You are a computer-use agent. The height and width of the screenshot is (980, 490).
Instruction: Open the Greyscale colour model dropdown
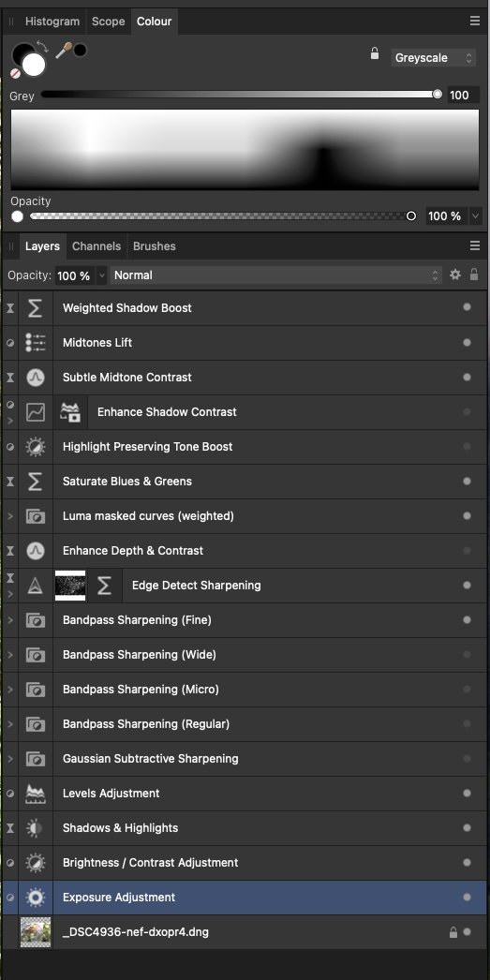pyautogui.click(x=435, y=58)
